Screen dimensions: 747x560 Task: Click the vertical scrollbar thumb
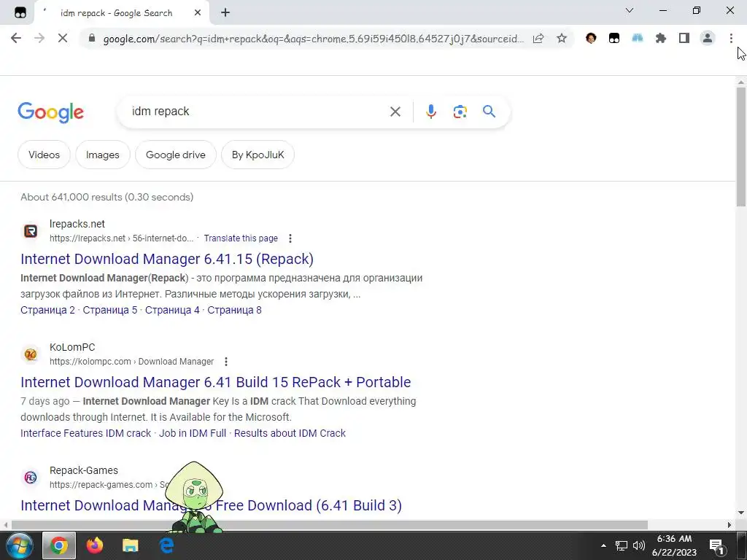pyautogui.click(x=741, y=146)
